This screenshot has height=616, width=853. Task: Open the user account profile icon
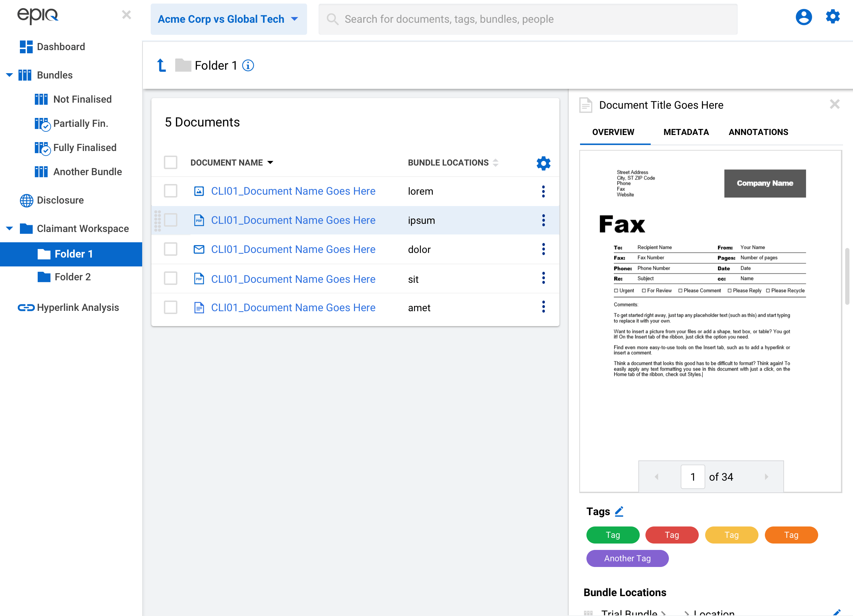[x=803, y=17]
